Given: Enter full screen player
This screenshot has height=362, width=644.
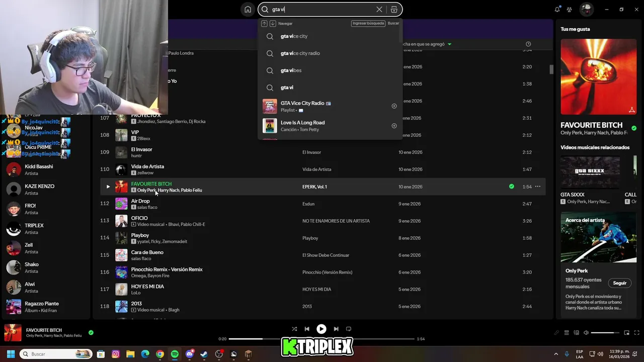Looking at the screenshot, I should (636, 333).
